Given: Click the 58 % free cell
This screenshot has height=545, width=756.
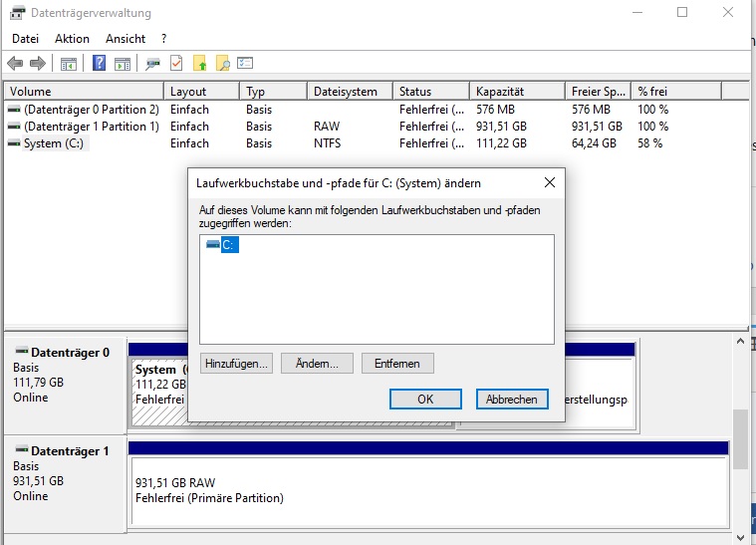Looking at the screenshot, I should coord(650,143).
